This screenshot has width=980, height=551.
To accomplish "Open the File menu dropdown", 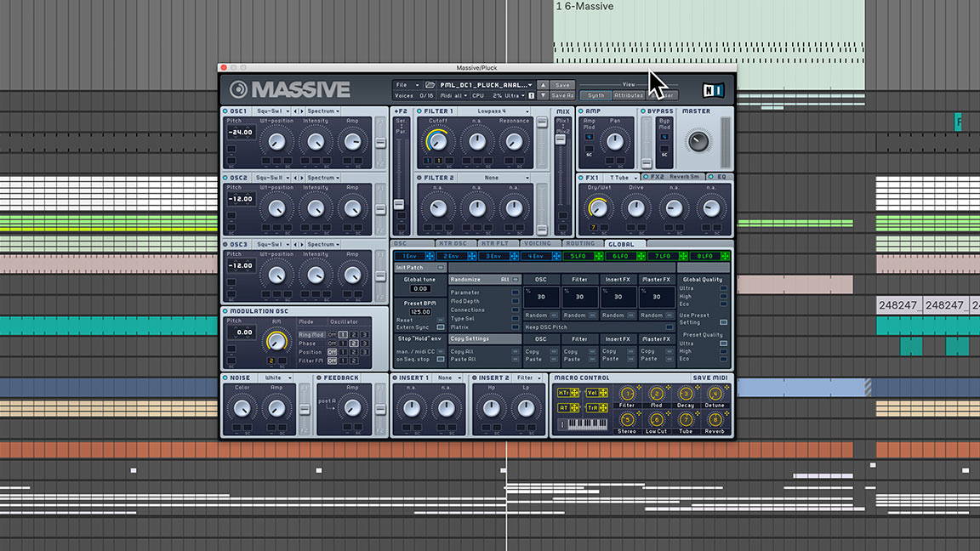I will pos(407,85).
